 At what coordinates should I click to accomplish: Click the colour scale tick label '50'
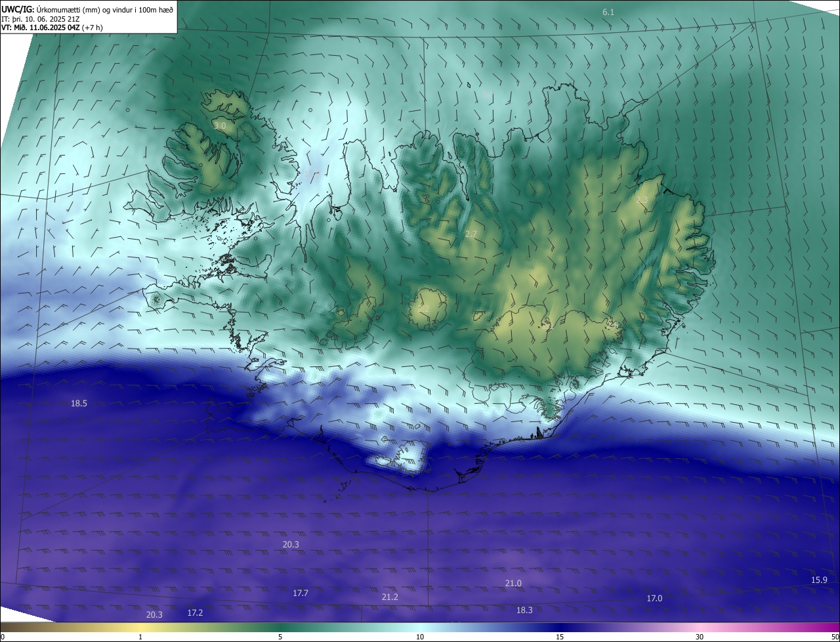pos(835,637)
